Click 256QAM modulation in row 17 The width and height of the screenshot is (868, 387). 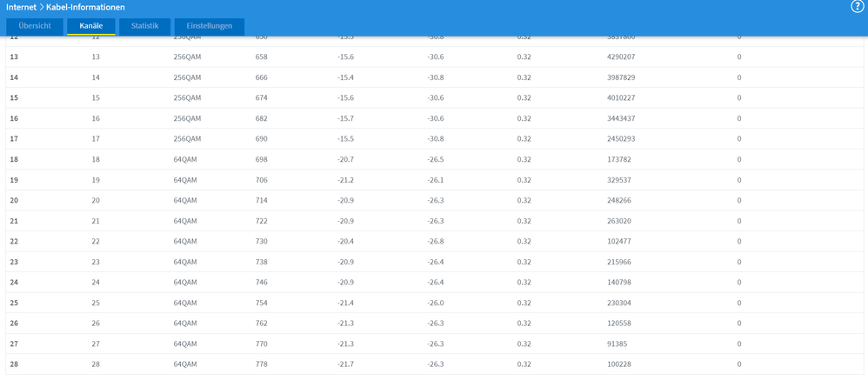pos(187,139)
